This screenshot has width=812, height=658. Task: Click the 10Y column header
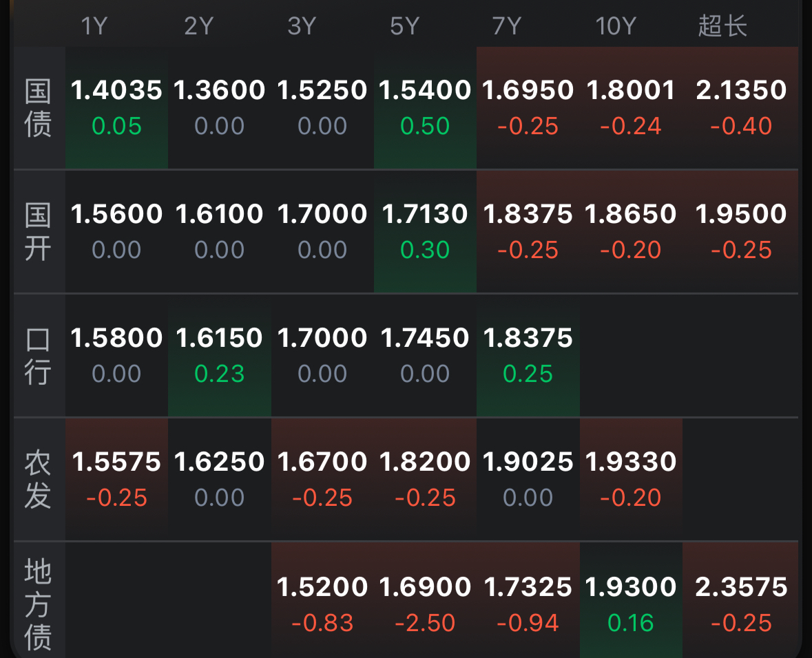(615, 26)
